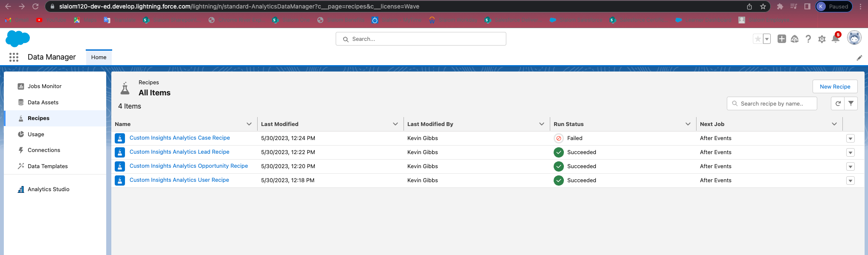
Task: Open Data Templates in the sidebar
Action: pyautogui.click(x=55, y=166)
